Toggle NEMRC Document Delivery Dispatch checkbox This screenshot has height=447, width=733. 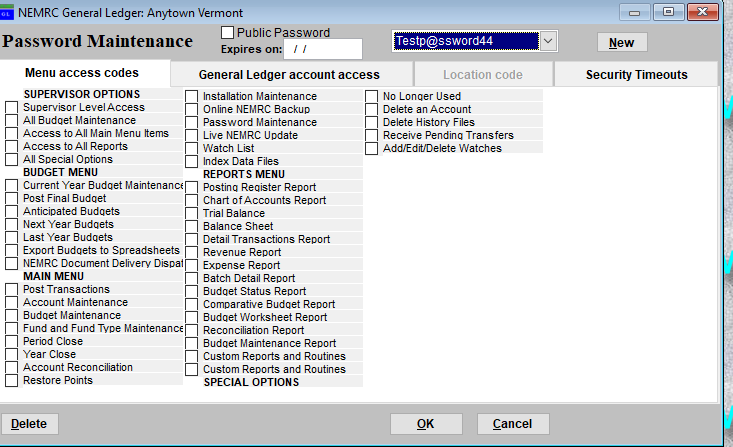pos(12,263)
